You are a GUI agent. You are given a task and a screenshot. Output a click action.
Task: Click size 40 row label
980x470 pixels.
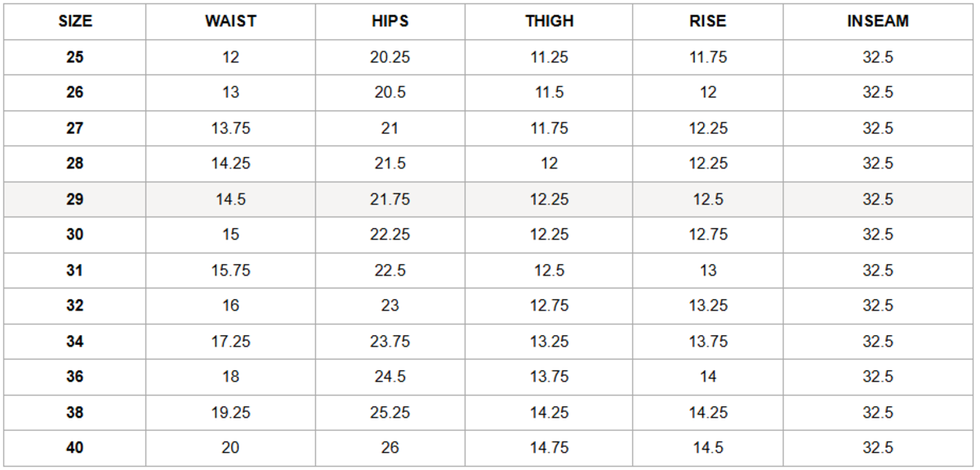[75, 448]
